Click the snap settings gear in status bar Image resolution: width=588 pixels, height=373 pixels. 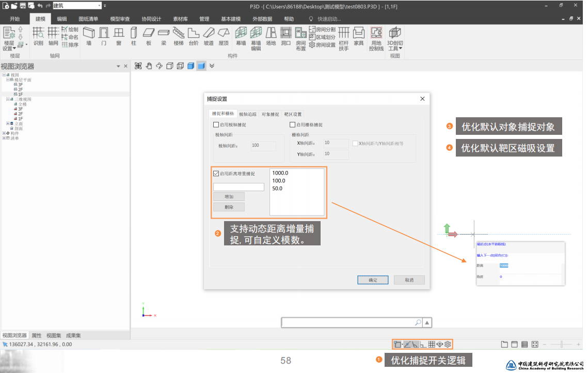[448, 345]
